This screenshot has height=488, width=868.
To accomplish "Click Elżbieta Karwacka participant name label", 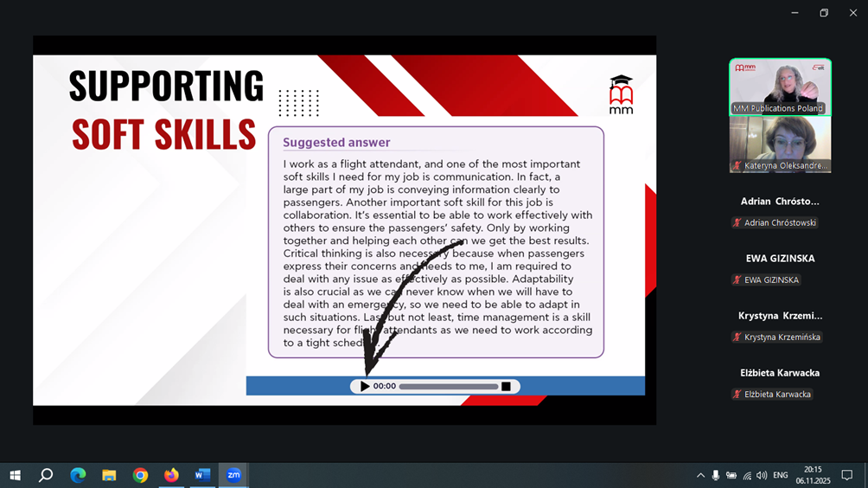I will 777,395.
